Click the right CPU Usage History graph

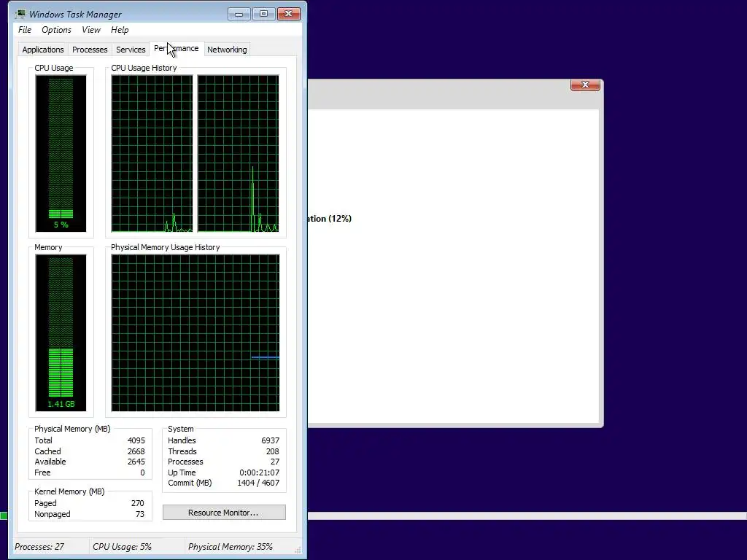point(239,153)
